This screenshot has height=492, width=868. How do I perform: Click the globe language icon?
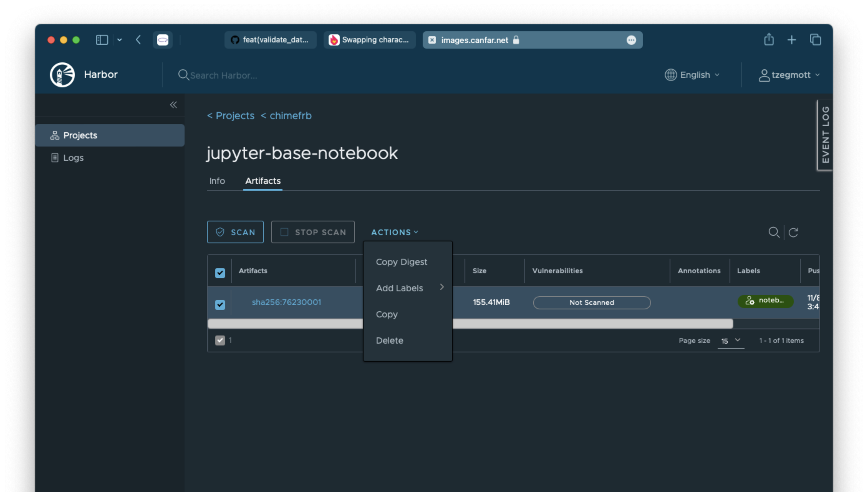coord(670,75)
